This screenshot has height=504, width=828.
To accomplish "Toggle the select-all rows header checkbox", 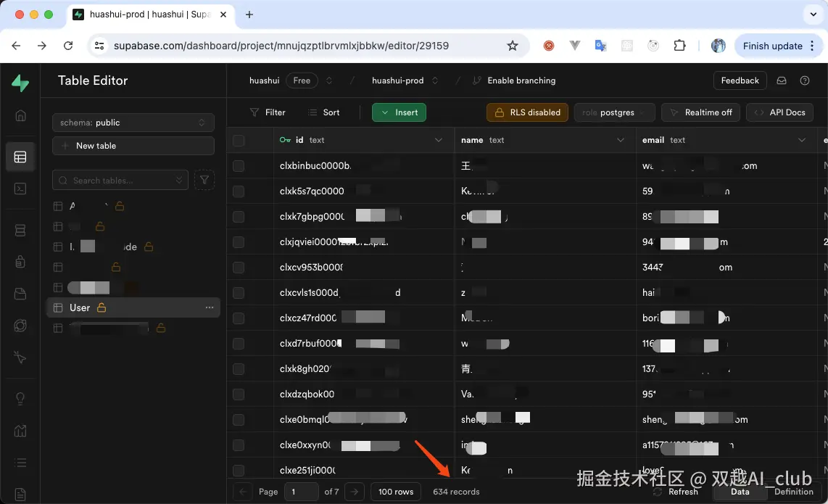I will click(x=239, y=140).
